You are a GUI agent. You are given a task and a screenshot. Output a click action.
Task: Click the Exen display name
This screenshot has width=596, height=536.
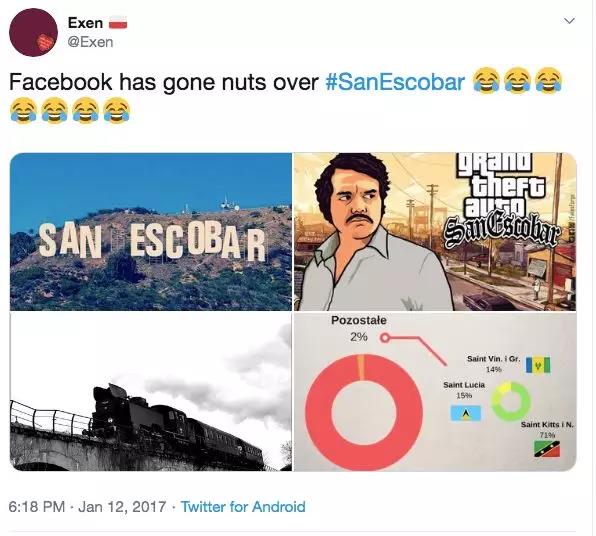(86, 23)
